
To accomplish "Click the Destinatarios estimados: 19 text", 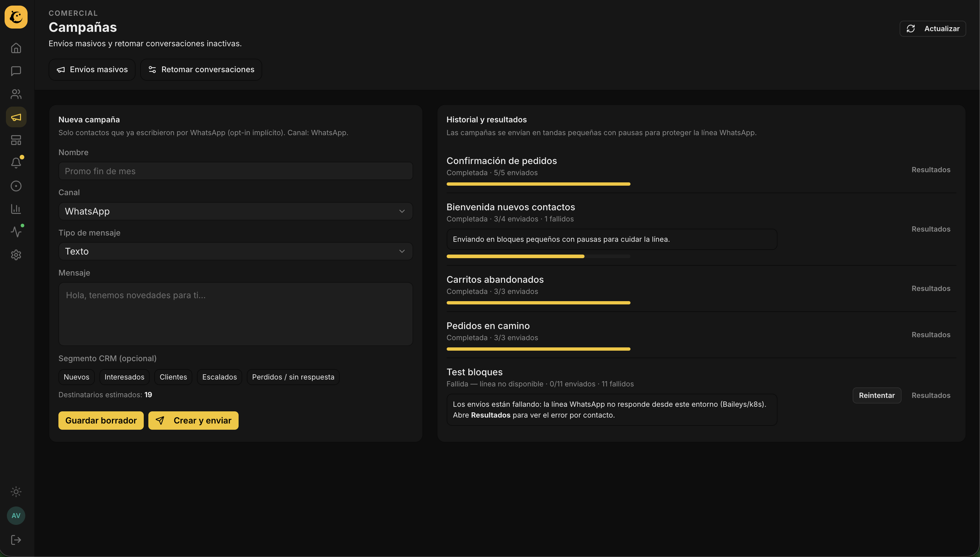I will pyautogui.click(x=105, y=395).
